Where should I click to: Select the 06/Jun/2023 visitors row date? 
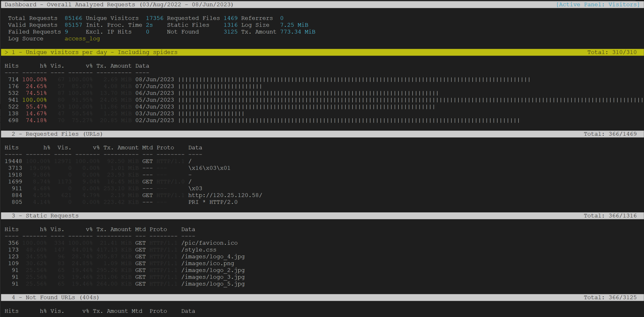pos(155,93)
